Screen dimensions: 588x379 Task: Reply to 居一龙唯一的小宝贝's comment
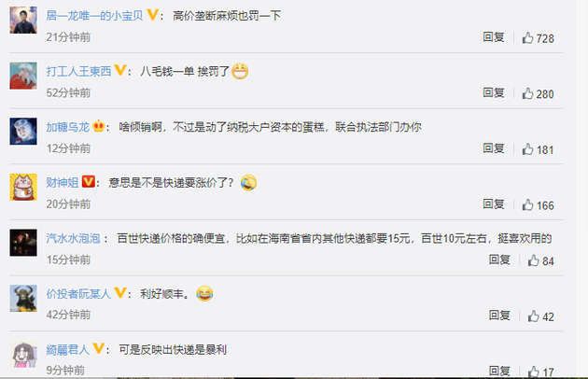pyautogui.click(x=494, y=36)
